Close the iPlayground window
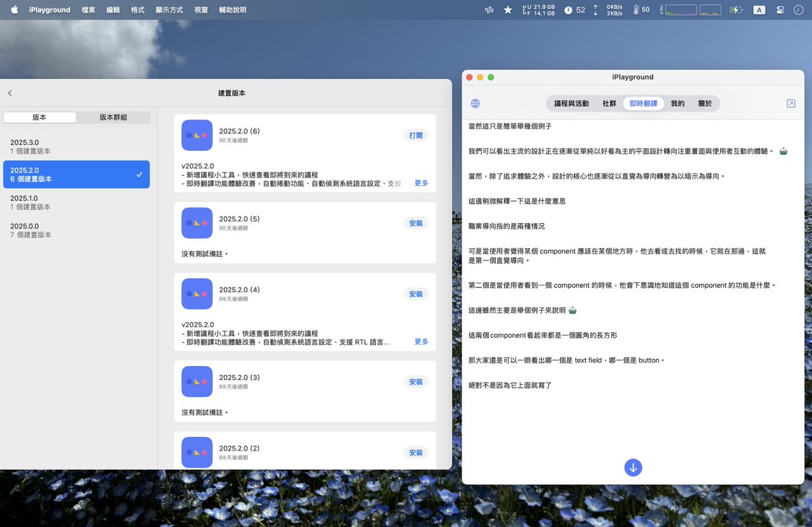Image resolution: width=812 pixels, height=527 pixels. pos(470,77)
